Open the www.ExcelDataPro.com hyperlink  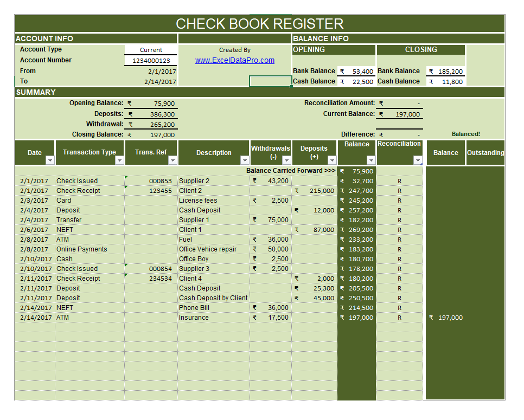235,61
